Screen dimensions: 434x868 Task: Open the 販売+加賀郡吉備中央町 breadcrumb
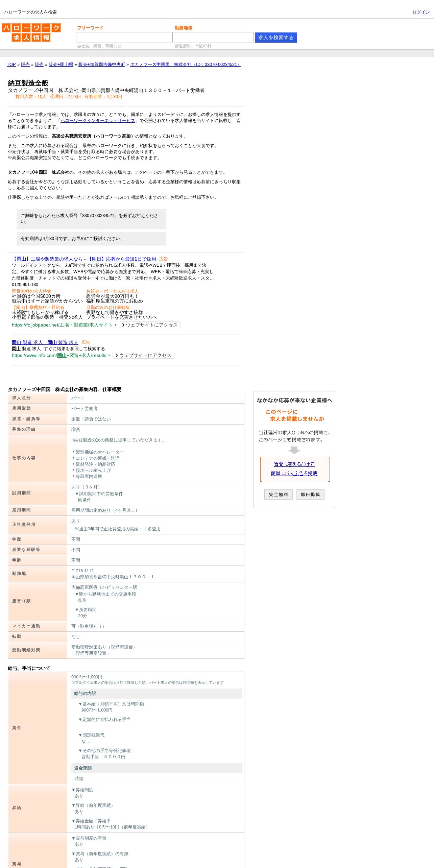point(102,65)
